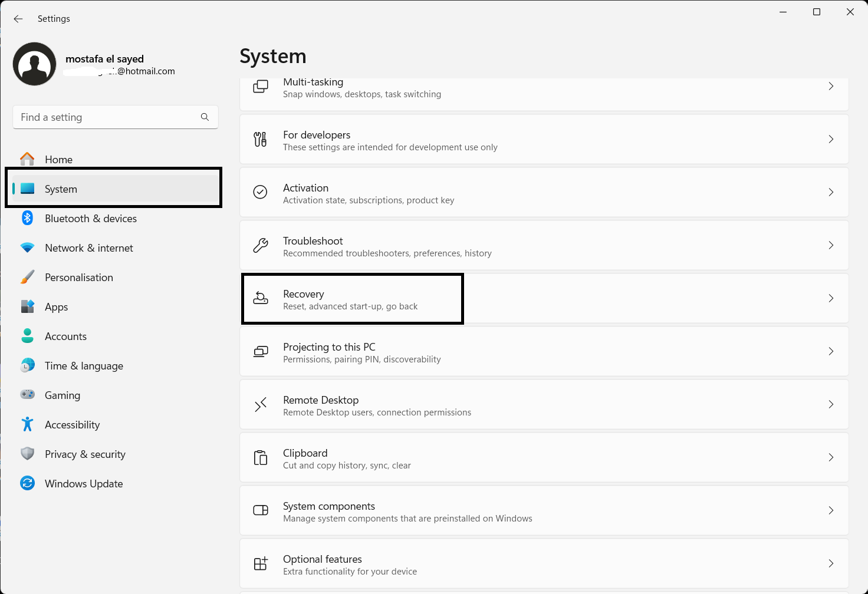The image size is (868, 594).
Task: Click the Clipboard icon
Action: coord(261,457)
